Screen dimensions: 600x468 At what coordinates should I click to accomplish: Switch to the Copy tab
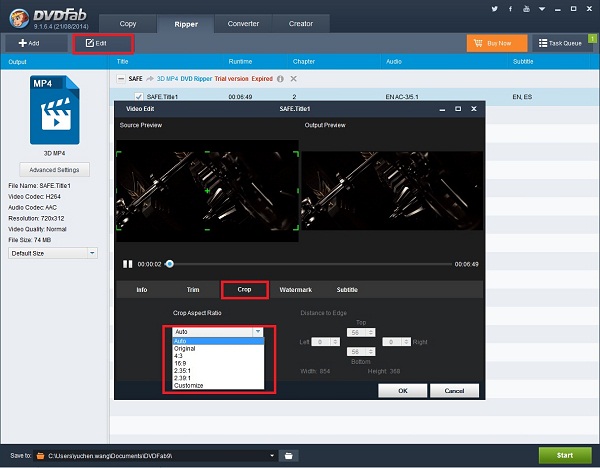coord(128,24)
